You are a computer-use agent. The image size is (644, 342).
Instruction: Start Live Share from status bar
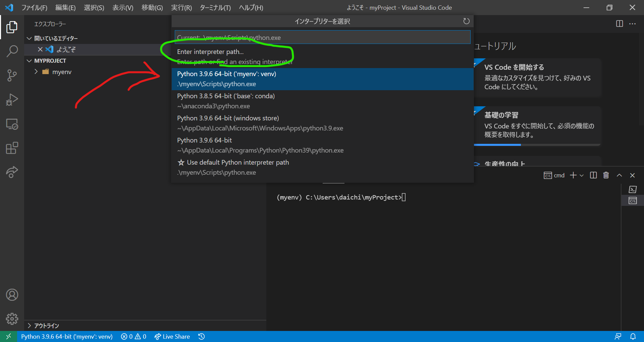[x=172, y=336]
